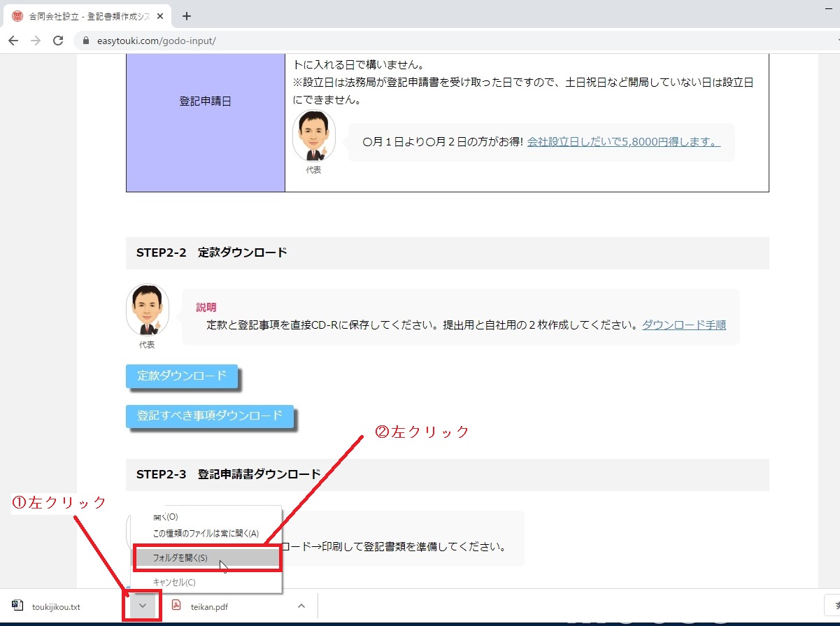Select フォルダを開く(S) from the context menu
The width and height of the screenshot is (840, 626).
click(x=180, y=558)
